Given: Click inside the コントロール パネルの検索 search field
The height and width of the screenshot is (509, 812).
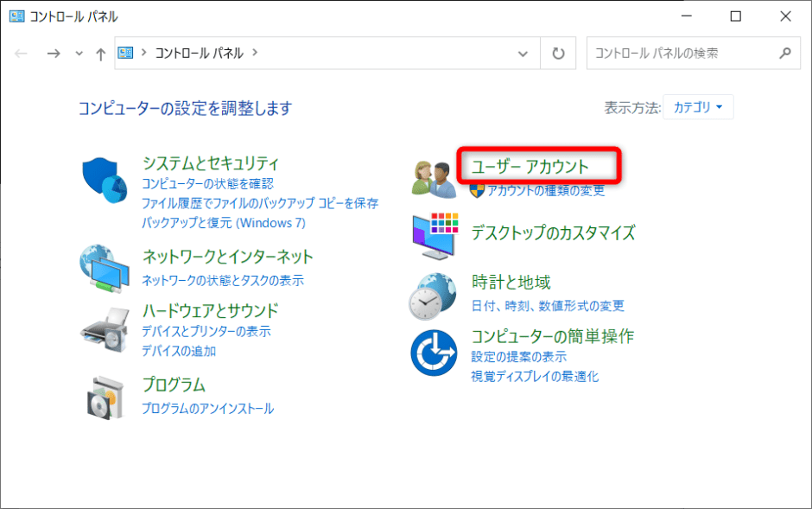Looking at the screenshot, I should [682, 53].
